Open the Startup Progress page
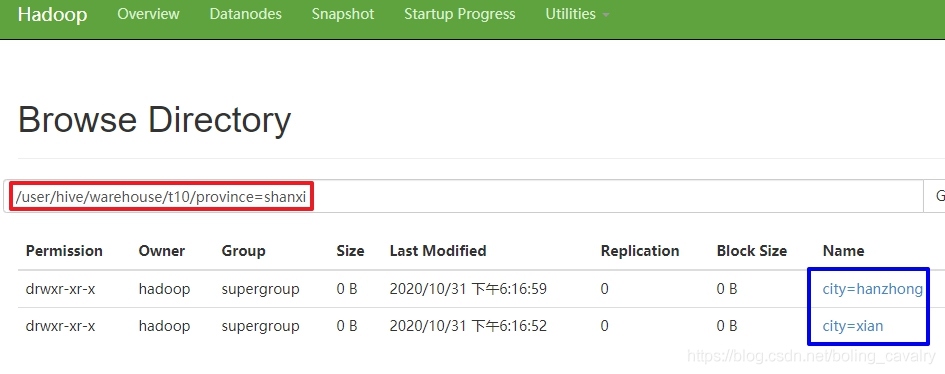This screenshot has height=374, width=945. [x=460, y=14]
